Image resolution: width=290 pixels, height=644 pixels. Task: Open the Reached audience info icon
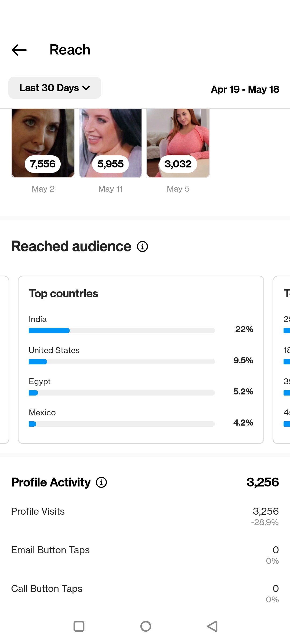click(x=142, y=246)
